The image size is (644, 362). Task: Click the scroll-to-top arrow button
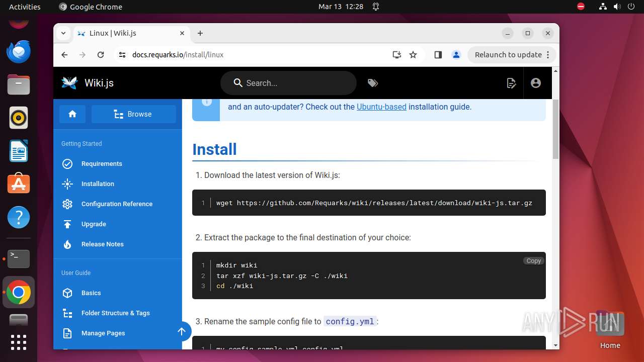[x=182, y=331]
